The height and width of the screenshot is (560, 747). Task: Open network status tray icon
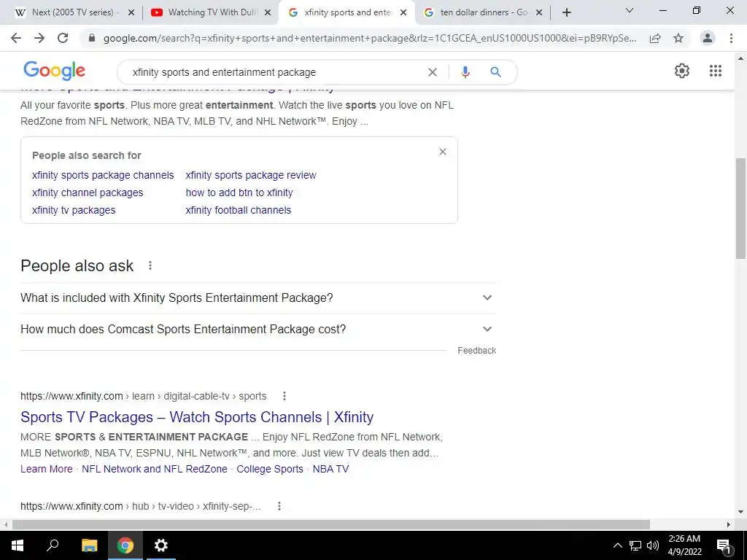pos(635,545)
